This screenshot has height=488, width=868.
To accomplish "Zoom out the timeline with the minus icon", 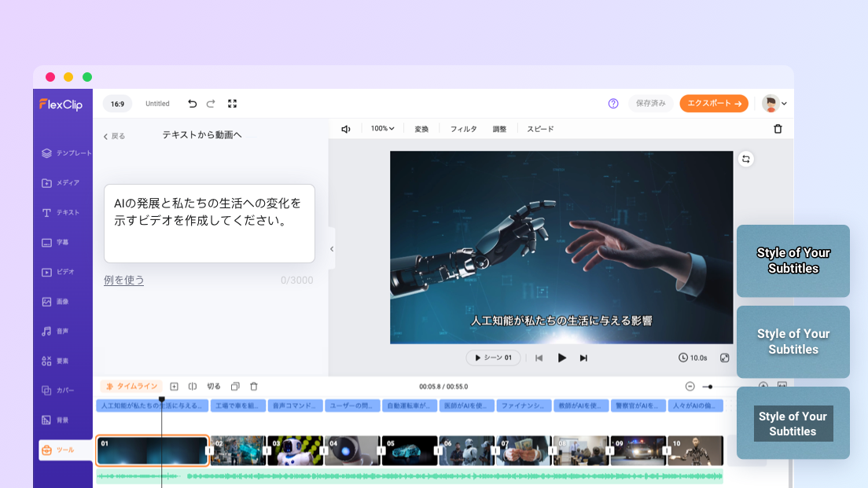I will [x=690, y=386].
